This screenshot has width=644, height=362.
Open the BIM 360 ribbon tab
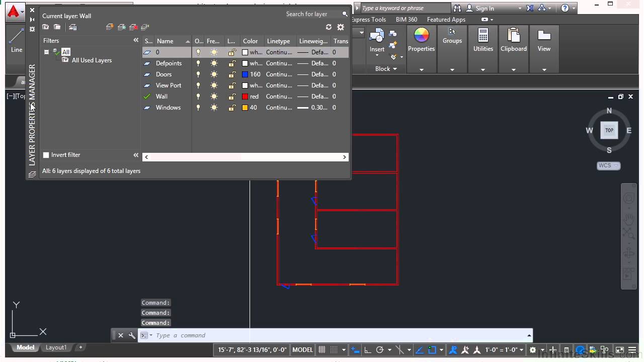coord(407,20)
